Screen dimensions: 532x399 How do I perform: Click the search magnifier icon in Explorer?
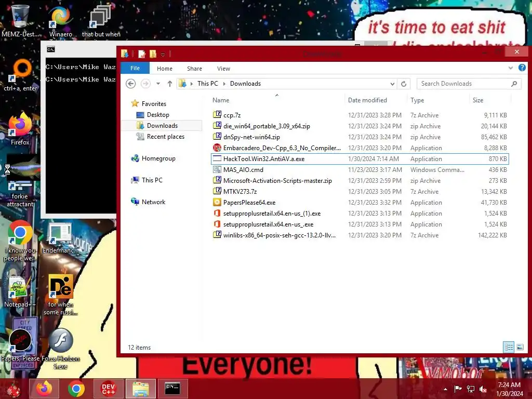point(514,84)
